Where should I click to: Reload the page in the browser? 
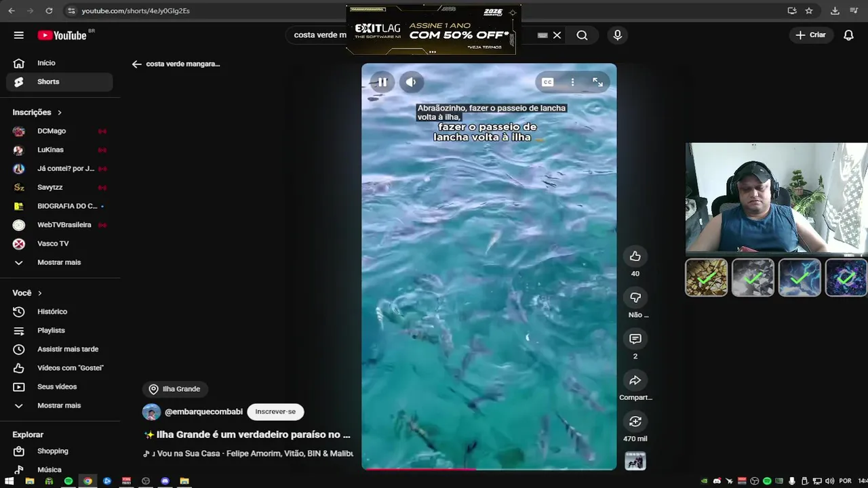[x=49, y=11]
